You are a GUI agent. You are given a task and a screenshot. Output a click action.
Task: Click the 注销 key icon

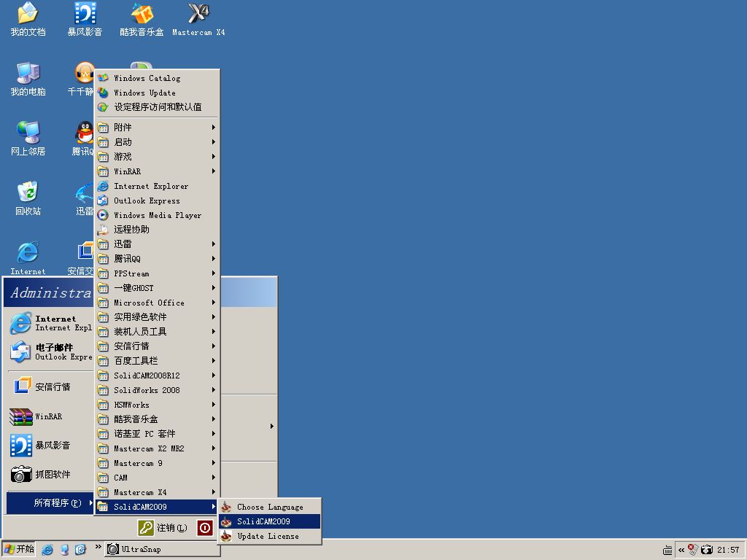145,528
